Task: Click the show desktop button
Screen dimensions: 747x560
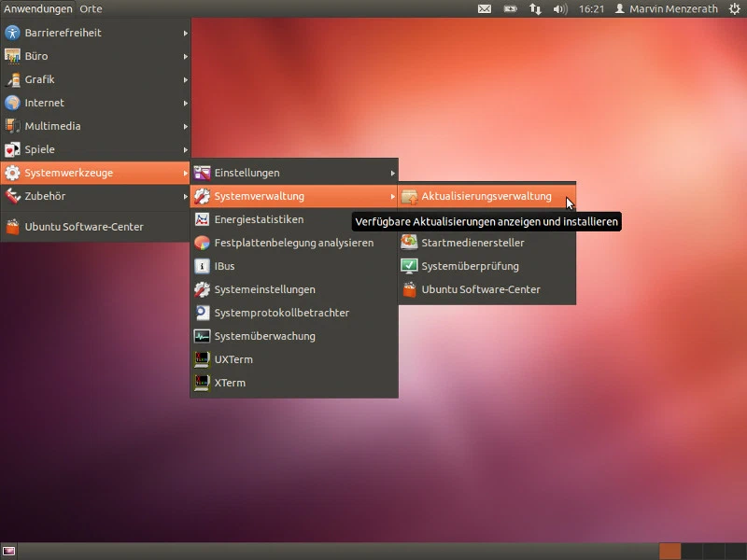Action: (x=9, y=552)
